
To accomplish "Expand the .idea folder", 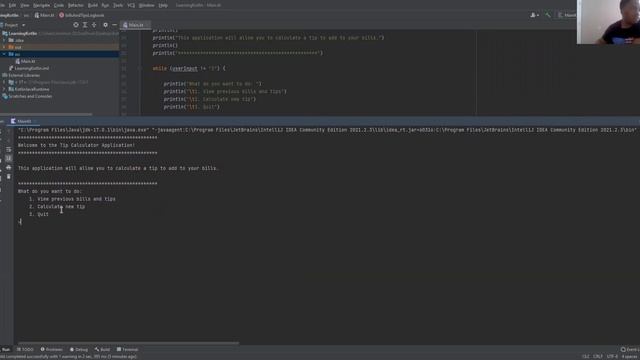I will (x=4, y=40).
